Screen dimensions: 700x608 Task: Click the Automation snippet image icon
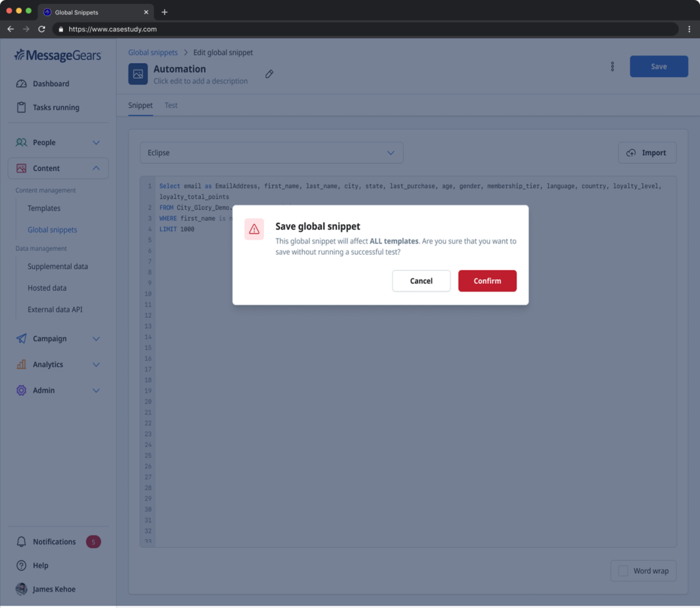click(138, 74)
